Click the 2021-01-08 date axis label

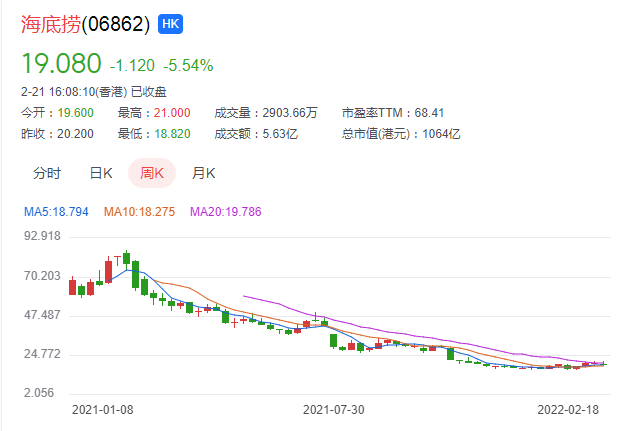pos(103,410)
